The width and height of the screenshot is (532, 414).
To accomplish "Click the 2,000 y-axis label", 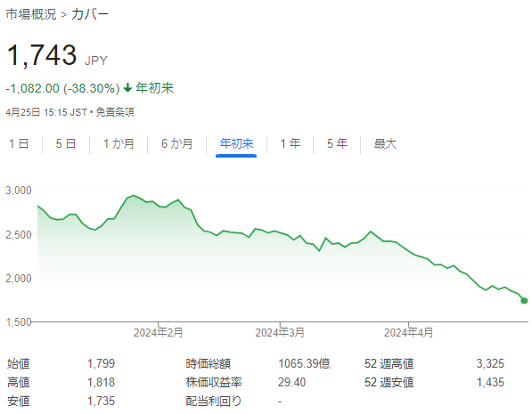I will point(19,279).
